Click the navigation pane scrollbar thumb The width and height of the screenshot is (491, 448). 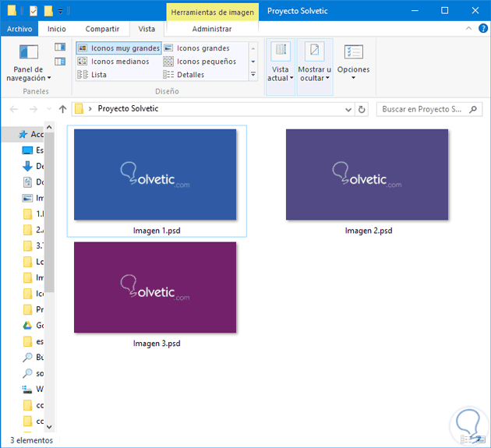49,212
